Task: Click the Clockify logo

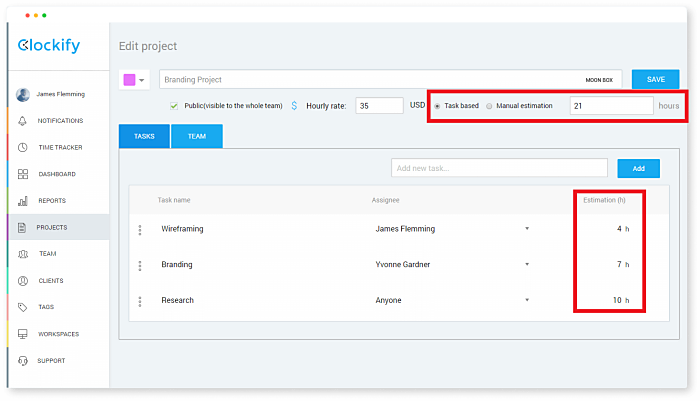Action: [x=49, y=46]
